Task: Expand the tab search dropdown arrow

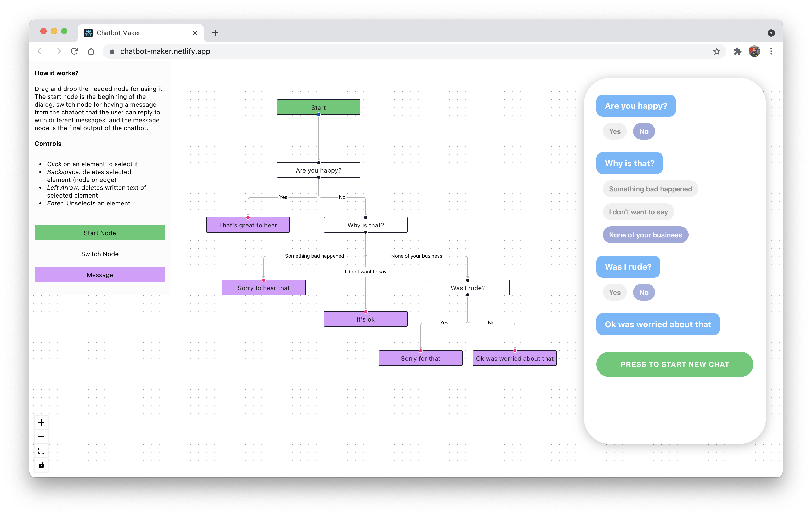Action: point(771,33)
